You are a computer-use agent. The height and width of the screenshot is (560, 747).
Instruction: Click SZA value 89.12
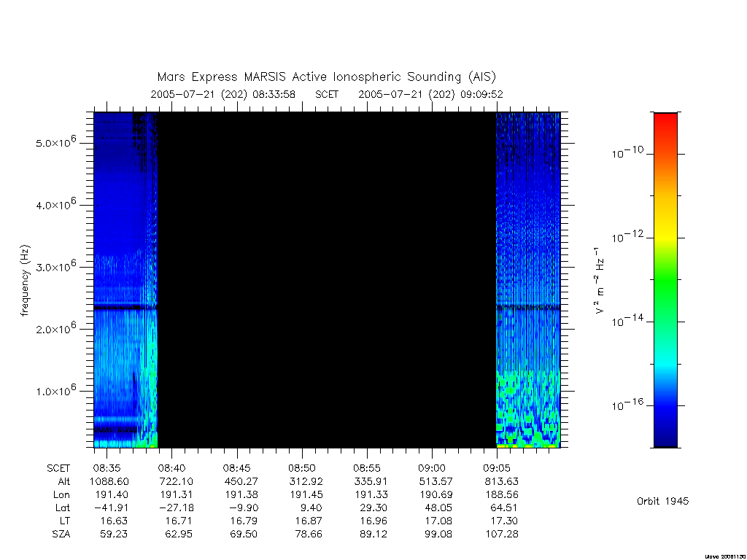tap(373, 534)
